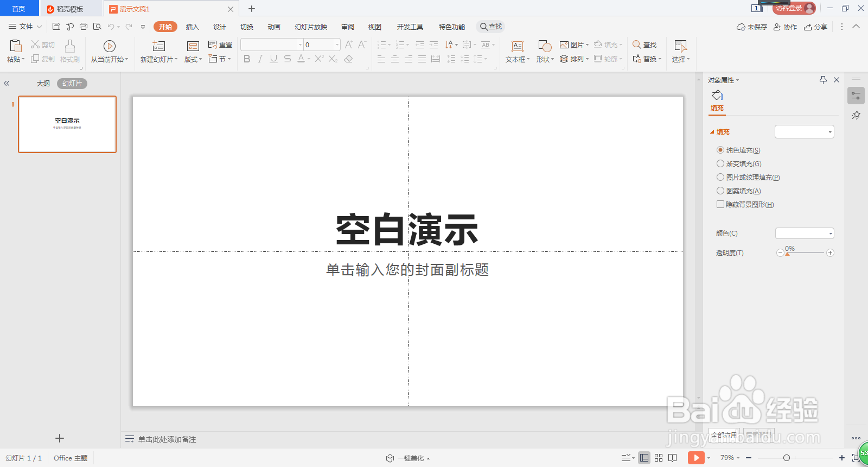The width and height of the screenshot is (868, 467).
Task: Start slideshow from current slide icon
Action: tap(110, 46)
